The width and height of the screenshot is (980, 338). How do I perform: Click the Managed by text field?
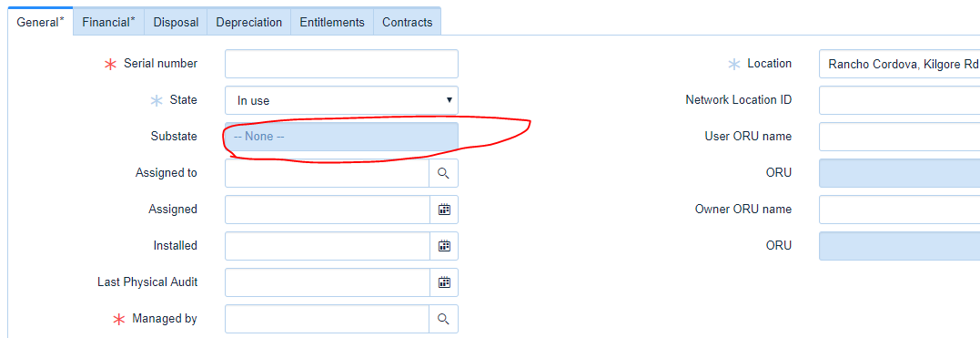[x=327, y=319]
